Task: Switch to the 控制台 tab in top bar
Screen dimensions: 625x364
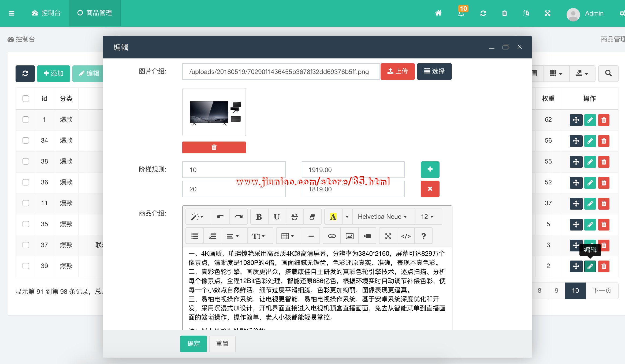Action: pos(46,13)
